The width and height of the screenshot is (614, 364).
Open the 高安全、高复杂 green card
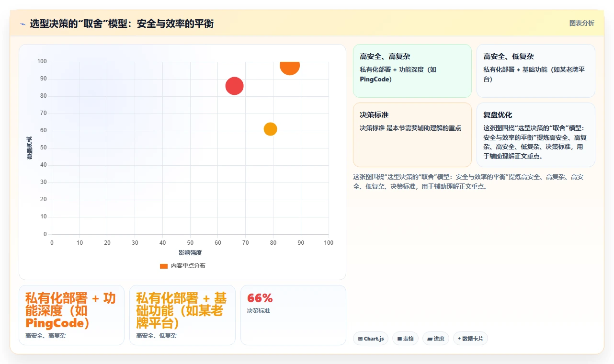(412, 71)
